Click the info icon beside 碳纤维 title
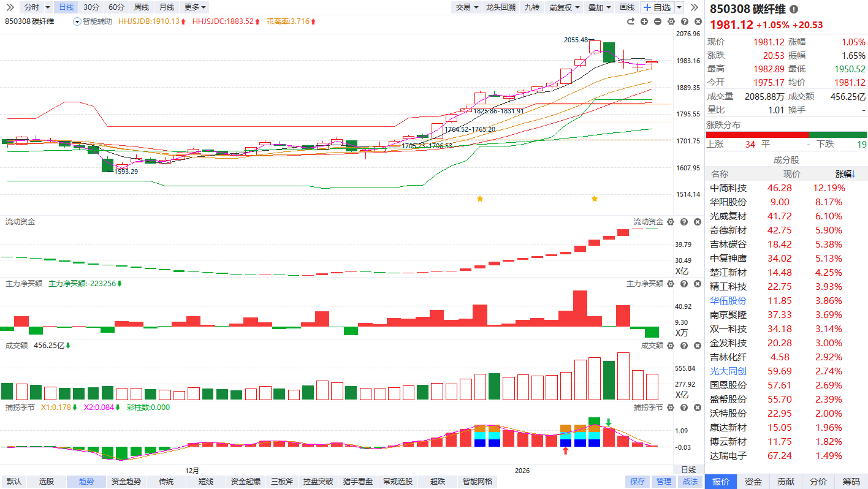Viewport: 868px width, 489px height. (x=794, y=9)
